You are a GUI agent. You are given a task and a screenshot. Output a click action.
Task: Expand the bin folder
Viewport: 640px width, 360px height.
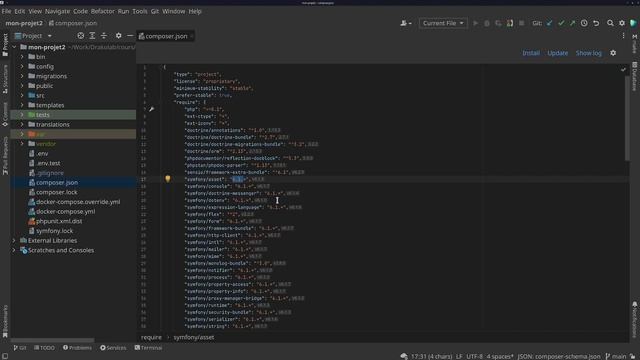(22, 57)
